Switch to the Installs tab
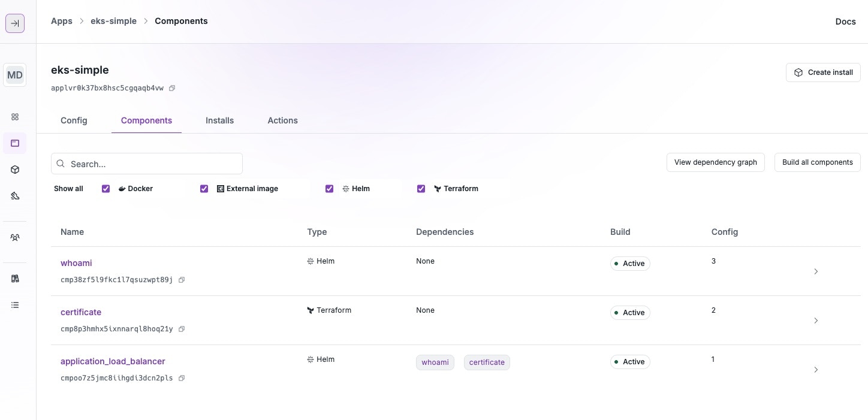Viewport: 868px width, 420px height. pos(219,120)
